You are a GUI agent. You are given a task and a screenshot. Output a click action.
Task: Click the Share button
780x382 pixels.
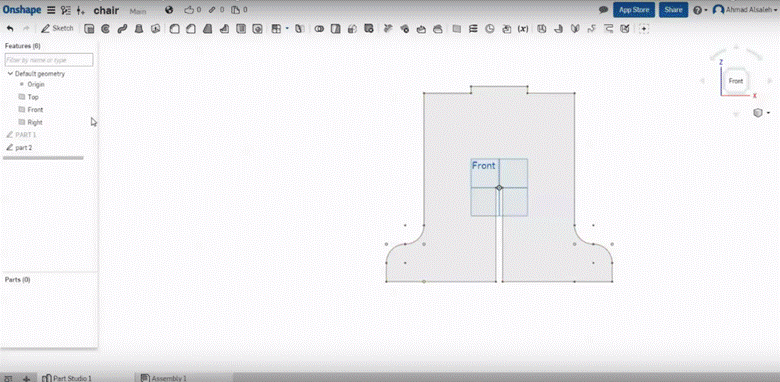pyautogui.click(x=673, y=10)
